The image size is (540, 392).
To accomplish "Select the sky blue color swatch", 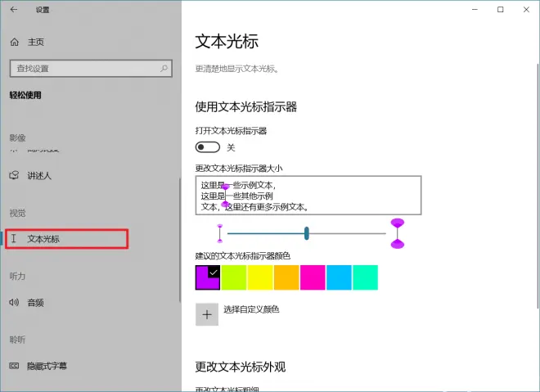I will 339,277.
